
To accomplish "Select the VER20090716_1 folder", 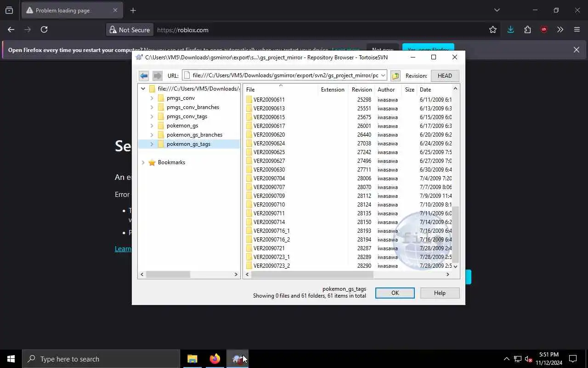I will [x=271, y=231].
